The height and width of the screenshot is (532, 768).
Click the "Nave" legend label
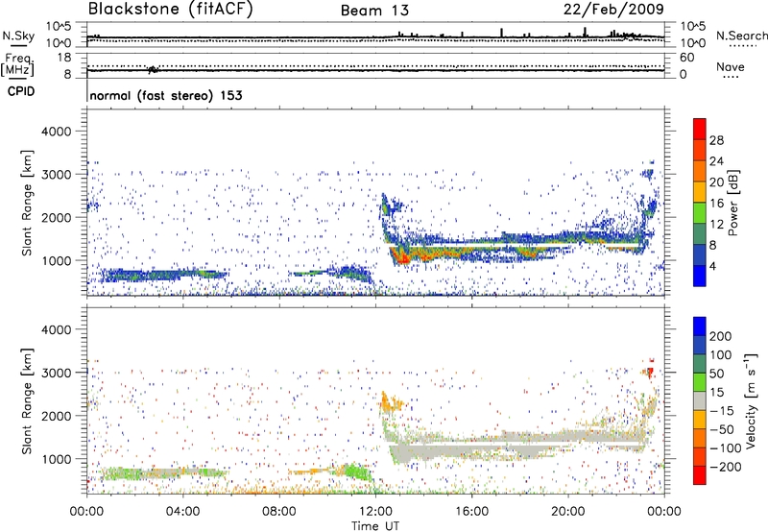(731, 66)
